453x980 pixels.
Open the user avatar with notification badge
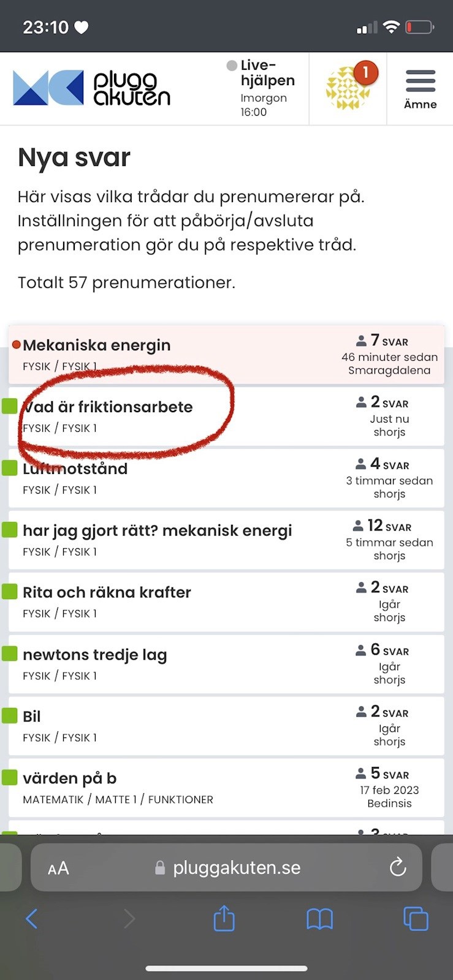pos(349,89)
